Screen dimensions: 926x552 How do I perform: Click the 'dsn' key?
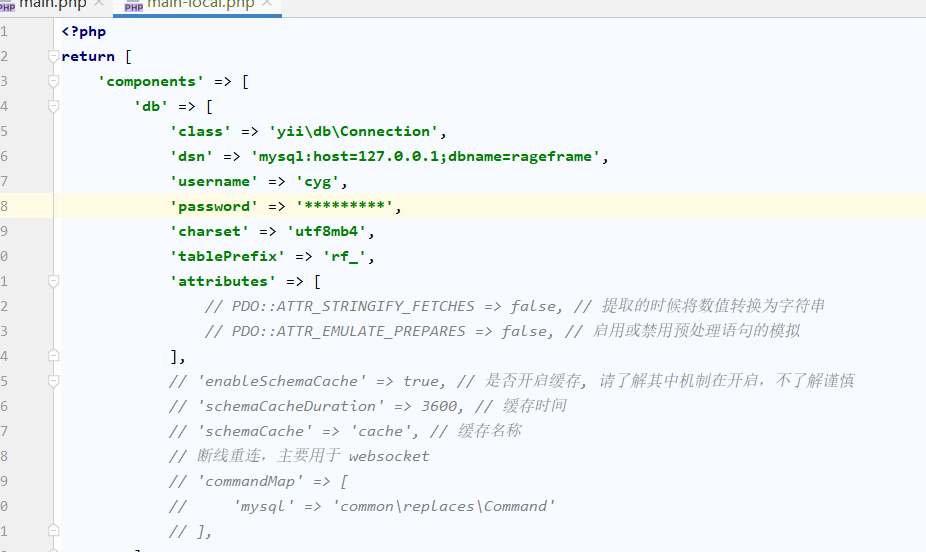(191, 156)
